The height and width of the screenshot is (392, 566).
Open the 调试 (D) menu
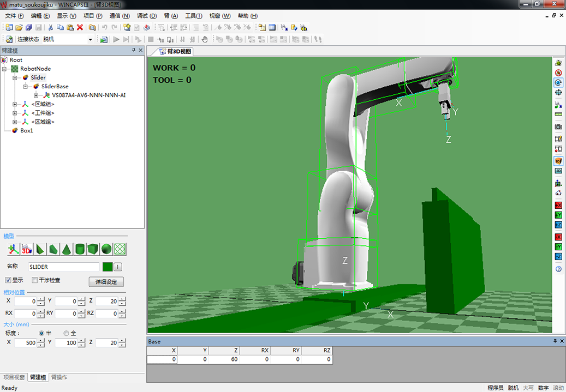(x=147, y=16)
